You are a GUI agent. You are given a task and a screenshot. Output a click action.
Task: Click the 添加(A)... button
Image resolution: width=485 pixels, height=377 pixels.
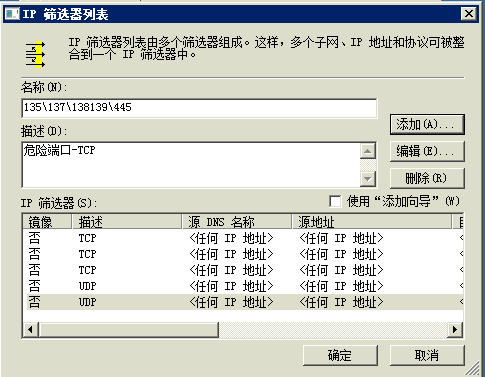[x=427, y=125]
